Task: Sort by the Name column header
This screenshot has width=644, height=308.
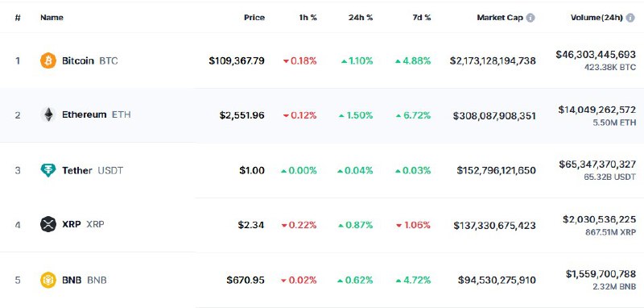Action: (52, 18)
